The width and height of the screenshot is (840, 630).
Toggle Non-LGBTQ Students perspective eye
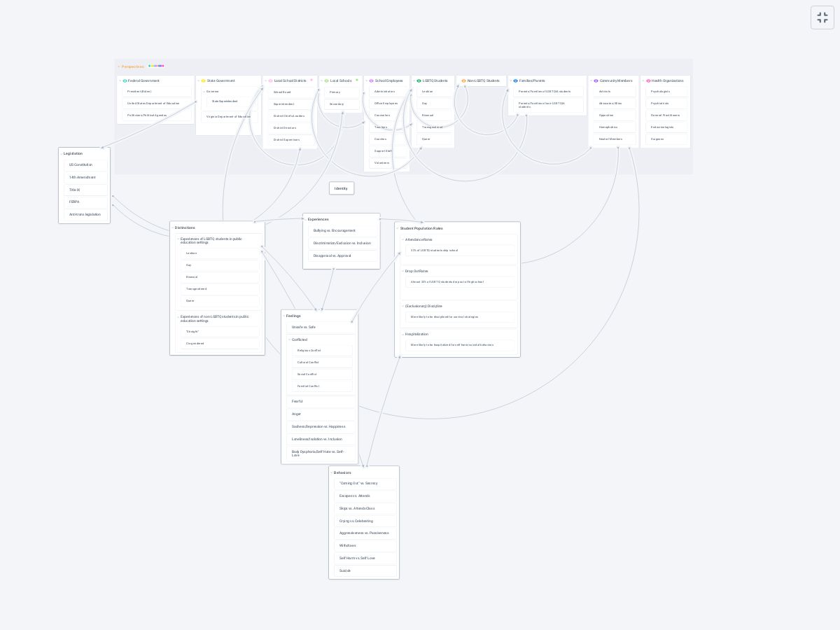pyautogui.click(x=464, y=81)
